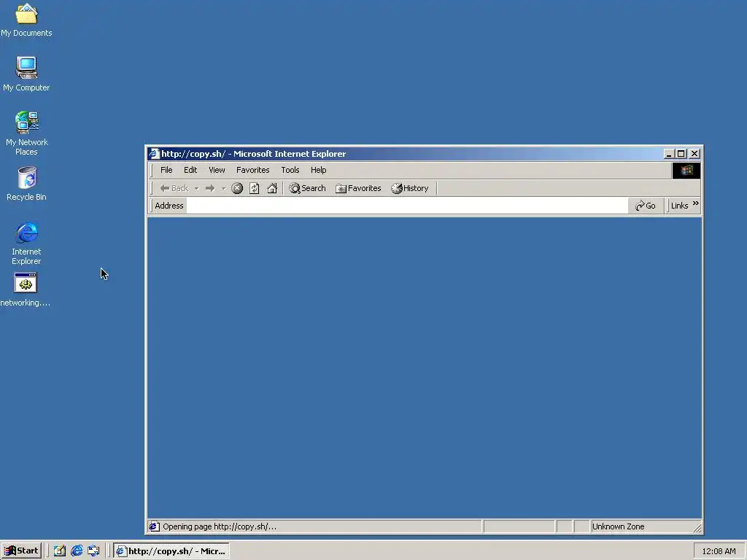
Task: Click the Back button in IE toolbar
Action: click(x=174, y=188)
